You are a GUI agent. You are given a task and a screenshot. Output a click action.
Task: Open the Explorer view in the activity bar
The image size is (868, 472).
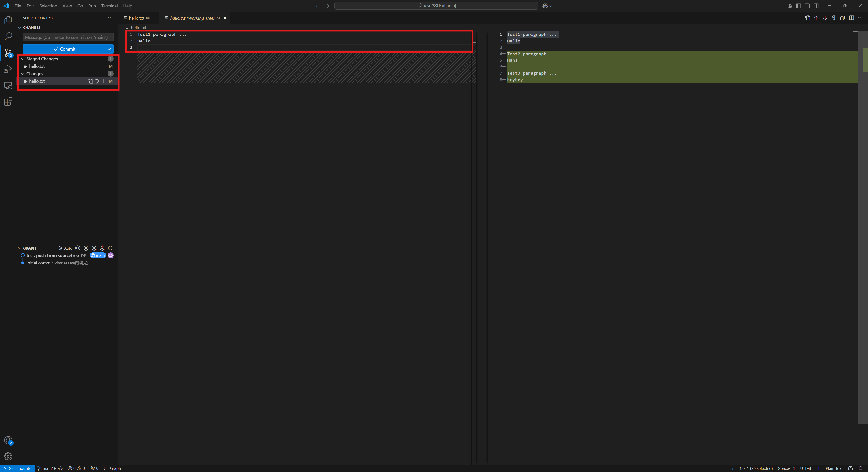[x=8, y=20]
